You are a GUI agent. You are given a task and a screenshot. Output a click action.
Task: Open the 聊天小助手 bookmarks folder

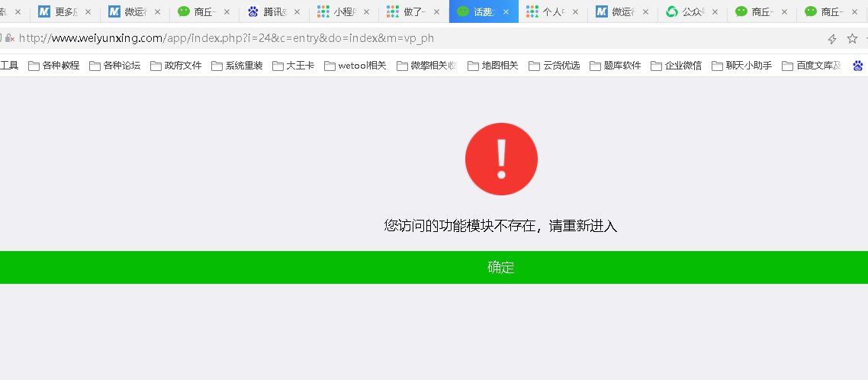click(742, 66)
